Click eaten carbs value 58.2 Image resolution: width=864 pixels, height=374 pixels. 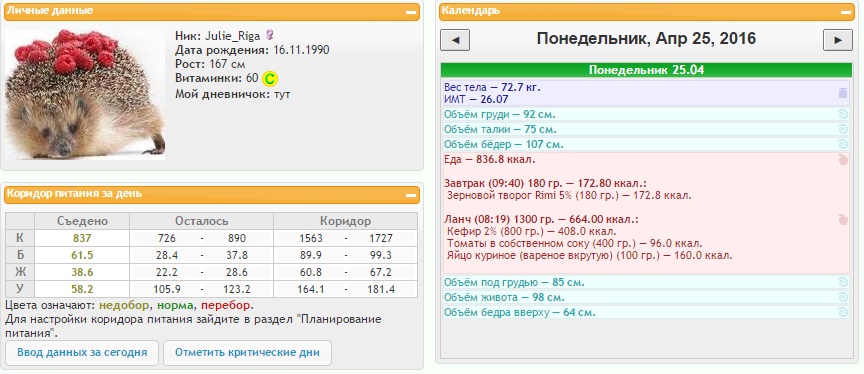[x=82, y=290]
